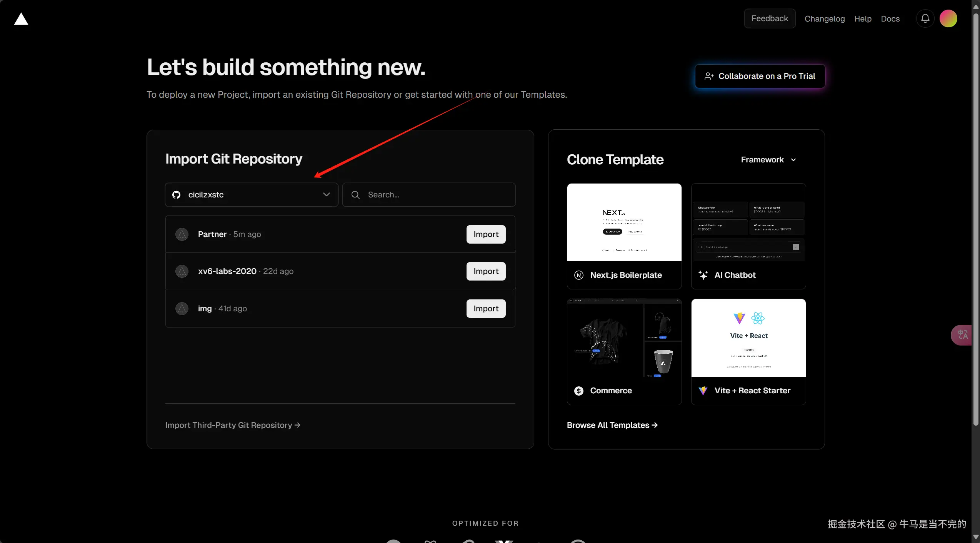
Task: Click the Partner repository avatar icon
Action: pos(182,234)
